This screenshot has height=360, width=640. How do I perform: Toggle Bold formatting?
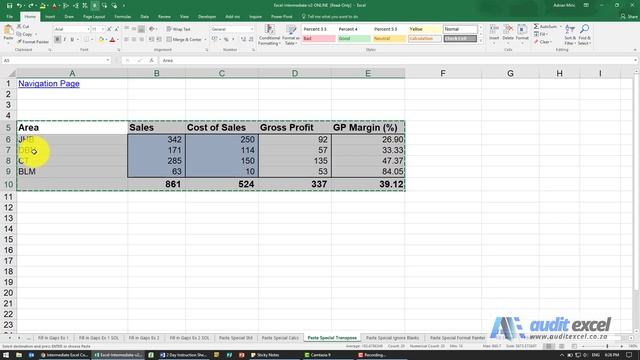click(x=58, y=40)
